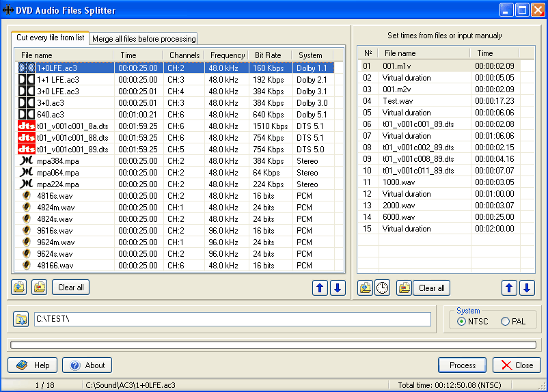Move times list entry down with right arrow

click(526, 288)
